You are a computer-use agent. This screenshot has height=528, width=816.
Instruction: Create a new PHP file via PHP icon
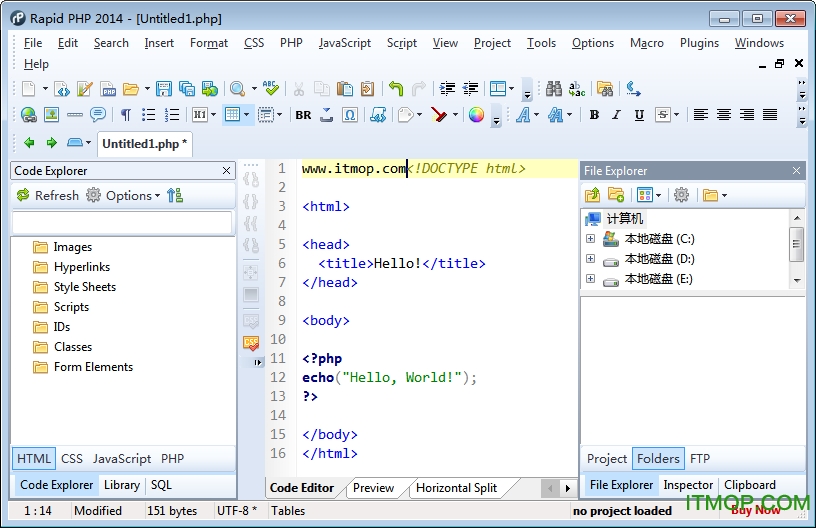pyautogui.click(x=108, y=89)
